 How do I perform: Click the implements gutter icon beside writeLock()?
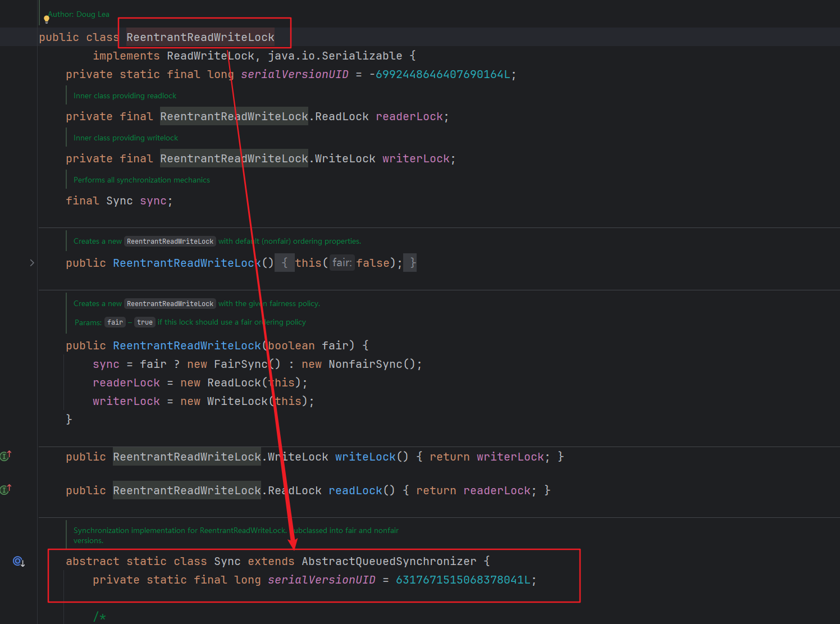click(x=6, y=456)
